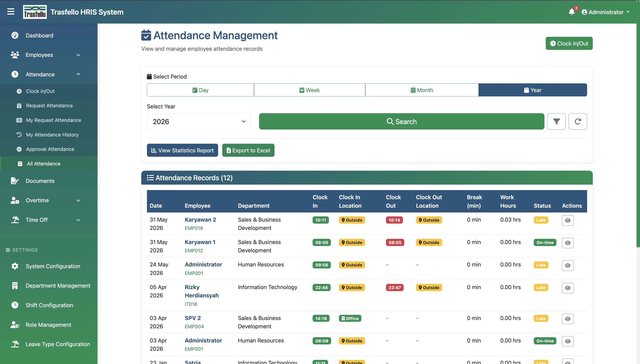Open Documents in sidebar
This screenshot has height=364, width=640.
[49, 181]
